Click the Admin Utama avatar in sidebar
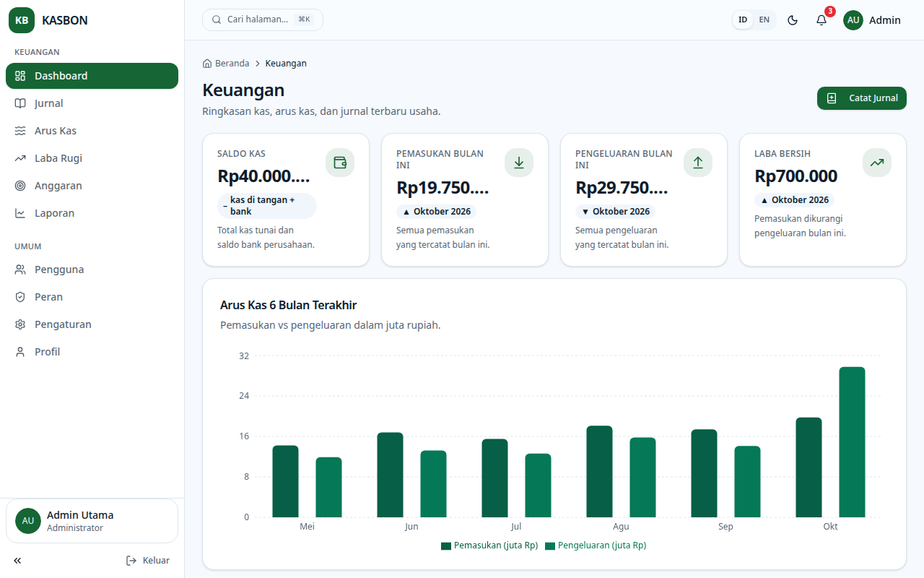This screenshot has height=578, width=924. [x=28, y=521]
